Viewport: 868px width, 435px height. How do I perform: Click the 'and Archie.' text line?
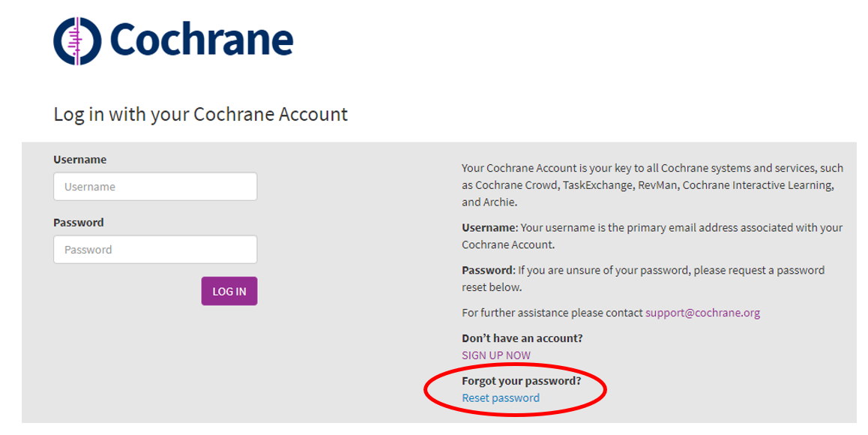click(x=489, y=202)
